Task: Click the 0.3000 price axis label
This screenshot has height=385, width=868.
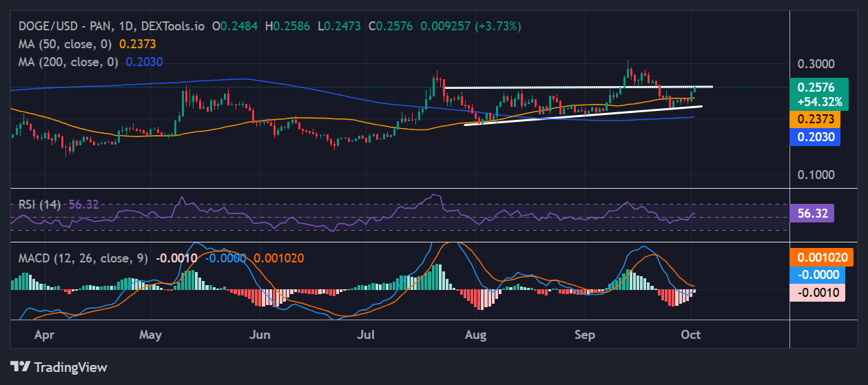Action: pos(816,64)
